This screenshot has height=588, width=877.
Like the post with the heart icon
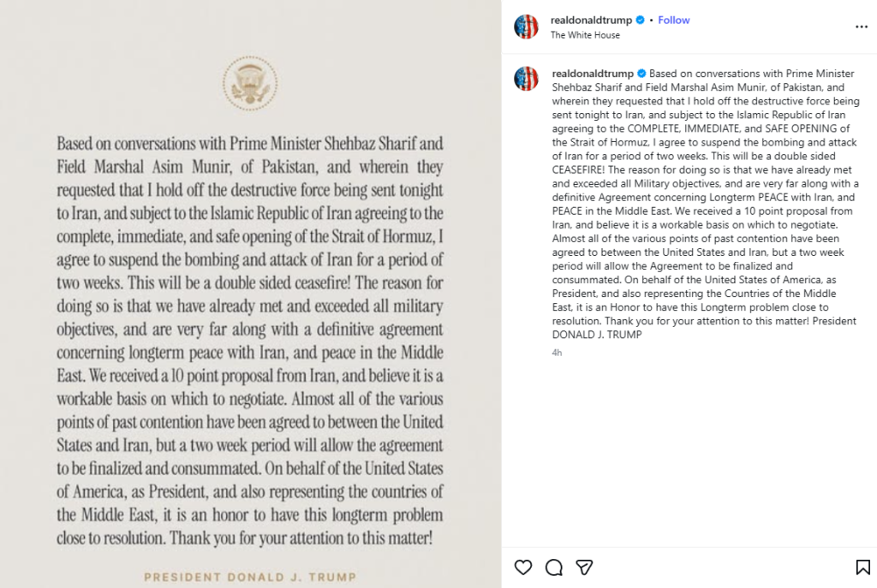pyautogui.click(x=523, y=567)
